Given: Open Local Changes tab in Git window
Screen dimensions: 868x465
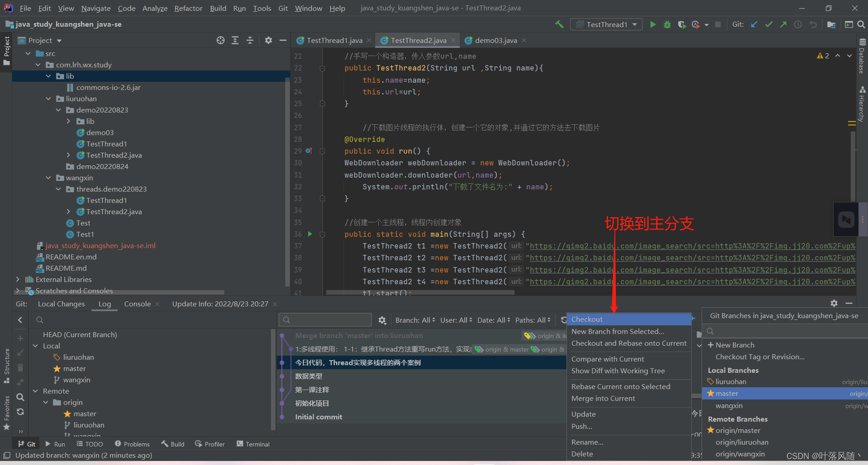Looking at the screenshot, I should point(61,304).
